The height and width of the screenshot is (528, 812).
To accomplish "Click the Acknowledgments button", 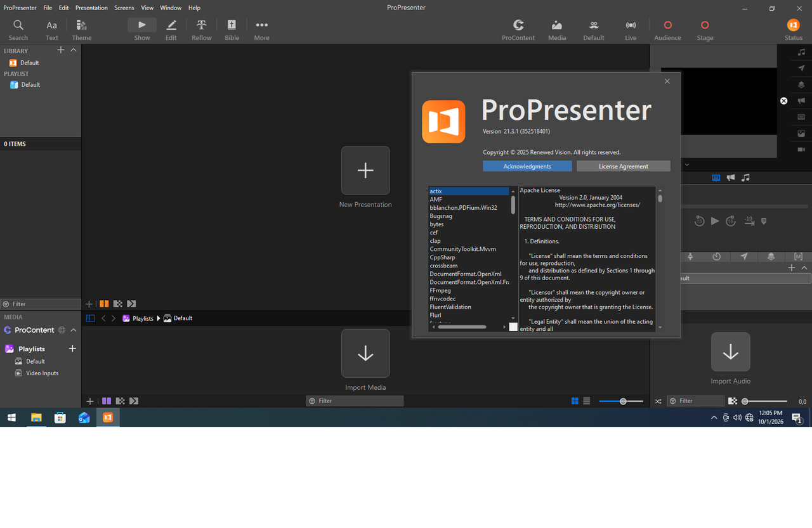I will pyautogui.click(x=527, y=166).
